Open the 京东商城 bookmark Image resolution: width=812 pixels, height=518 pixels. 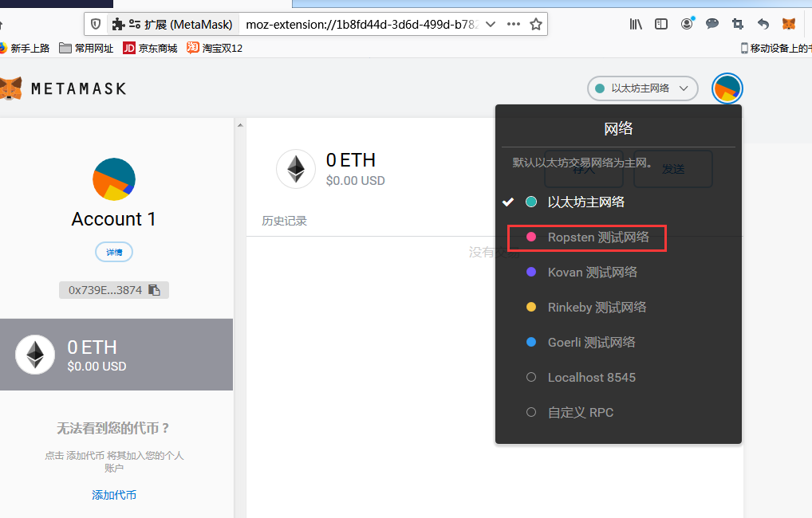[150, 48]
